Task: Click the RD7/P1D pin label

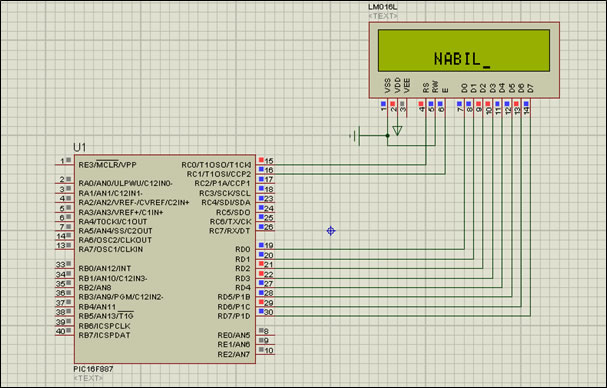Action: point(234,316)
